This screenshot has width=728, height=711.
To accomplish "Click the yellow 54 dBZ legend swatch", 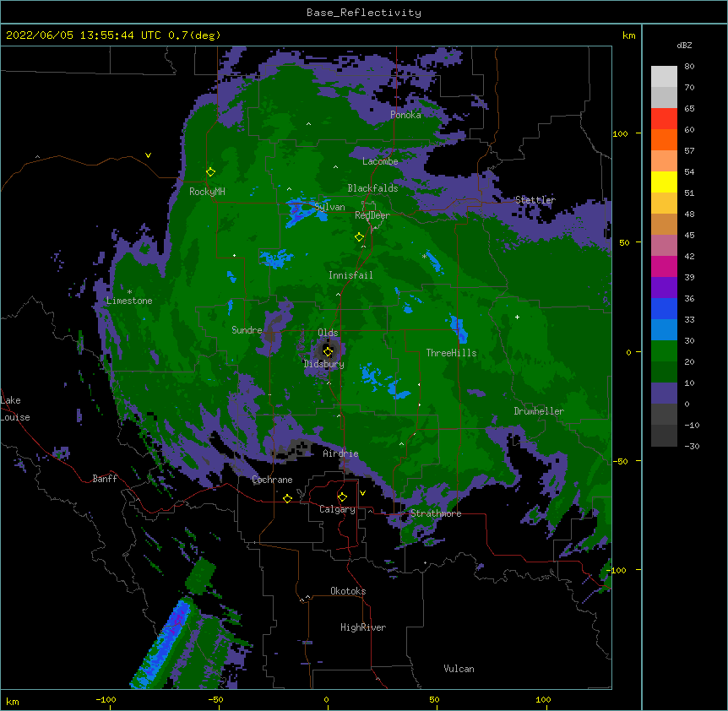I will (664, 182).
